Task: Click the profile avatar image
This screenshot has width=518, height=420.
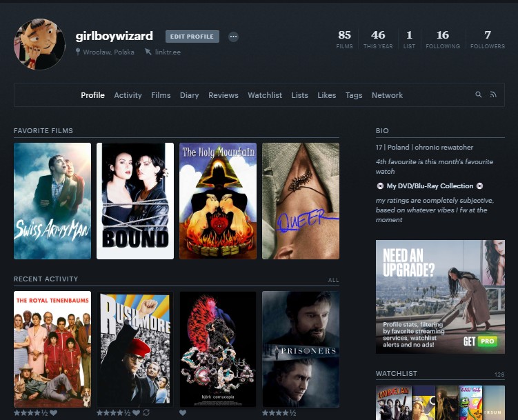Action: [39, 44]
